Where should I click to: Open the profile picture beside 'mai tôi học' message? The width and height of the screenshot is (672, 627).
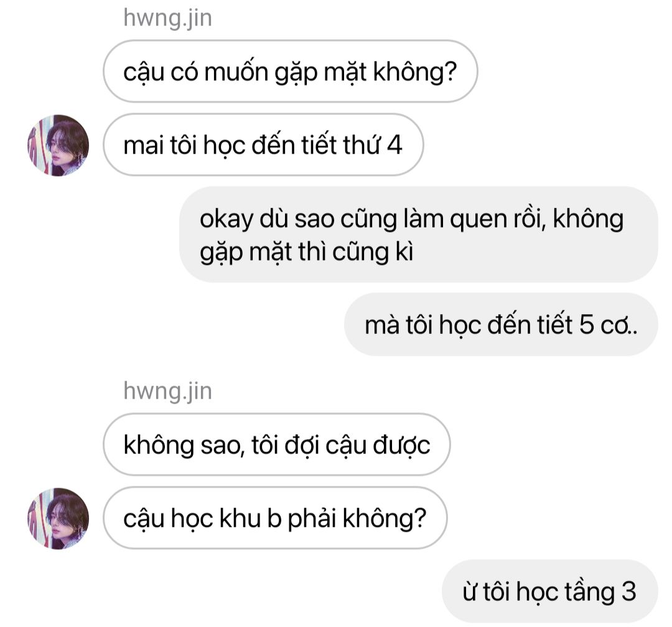pos(58,146)
